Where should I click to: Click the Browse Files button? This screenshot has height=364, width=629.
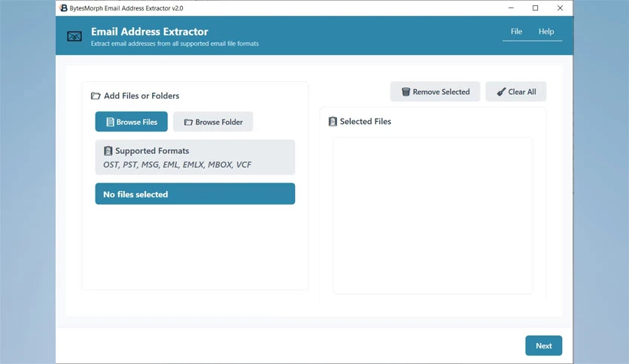tap(131, 122)
